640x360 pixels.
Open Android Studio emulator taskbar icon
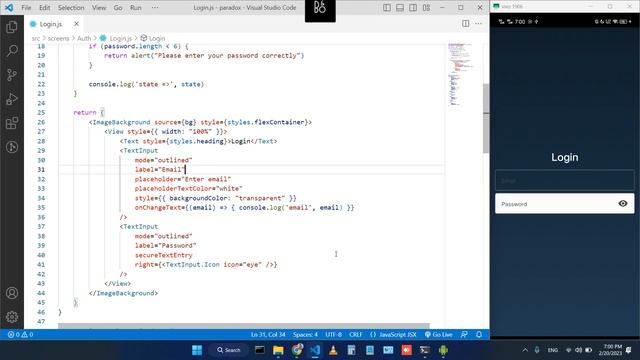pos(443,350)
